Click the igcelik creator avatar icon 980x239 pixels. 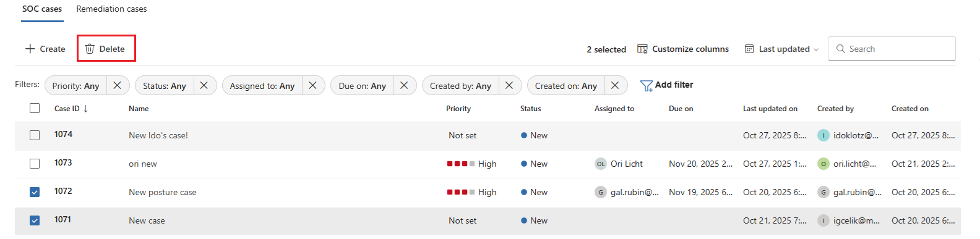(x=823, y=220)
